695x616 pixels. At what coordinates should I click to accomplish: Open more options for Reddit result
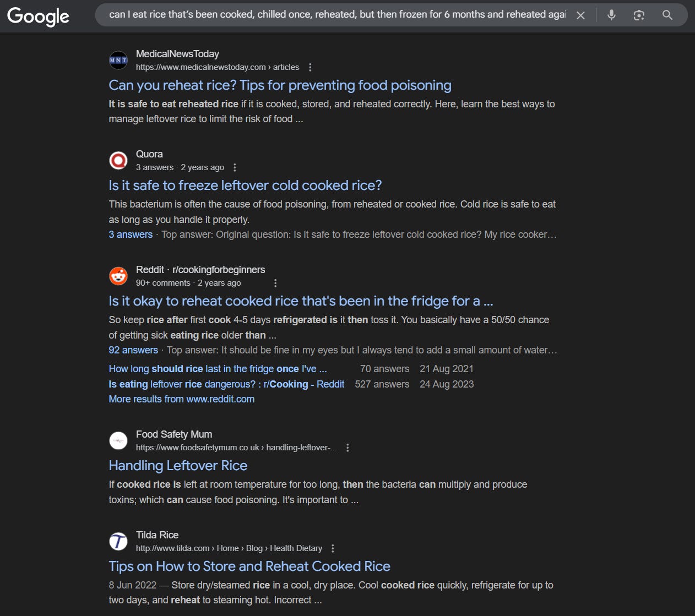(x=275, y=283)
